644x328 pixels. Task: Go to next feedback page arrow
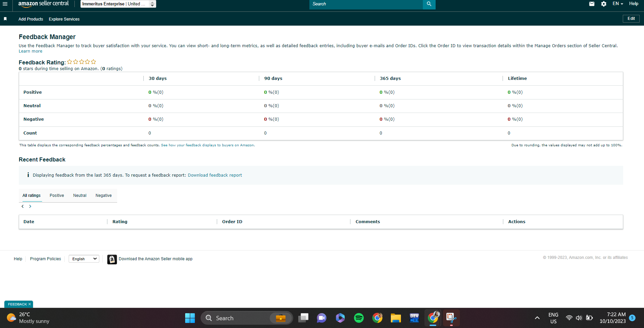tap(30, 206)
